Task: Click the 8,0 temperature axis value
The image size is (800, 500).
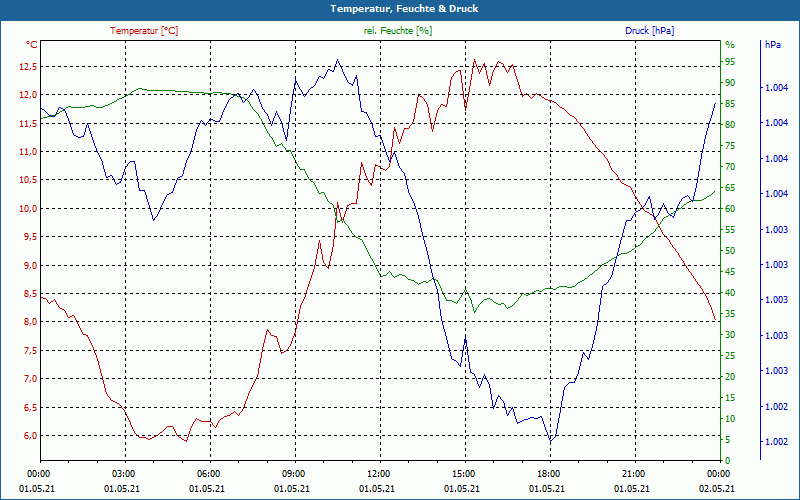Action: 30,322
